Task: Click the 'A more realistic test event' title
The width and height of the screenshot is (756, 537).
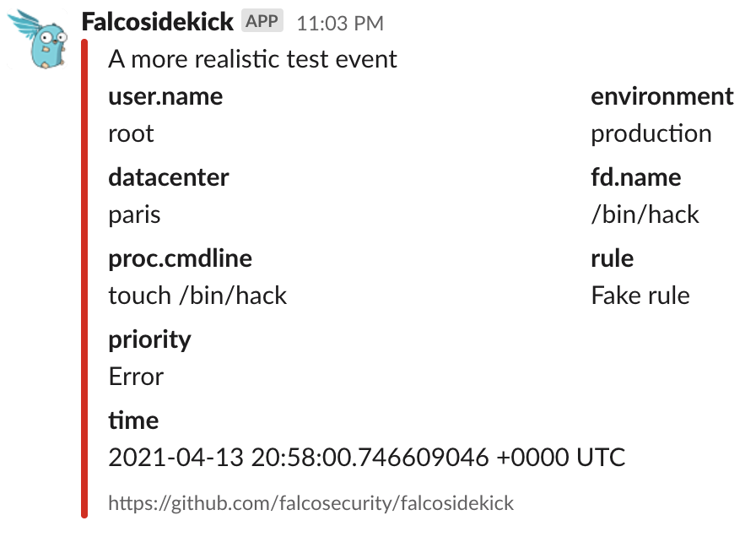Action: point(251,59)
